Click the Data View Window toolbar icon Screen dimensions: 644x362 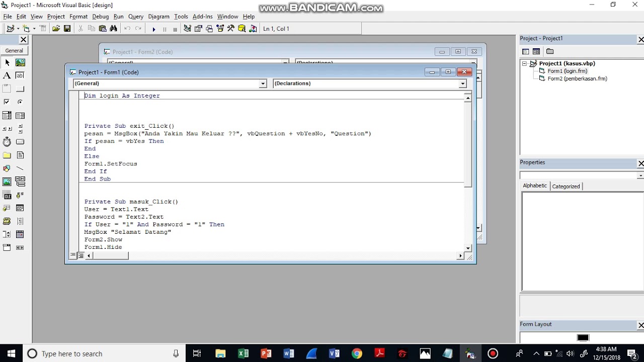click(x=242, y=29)
